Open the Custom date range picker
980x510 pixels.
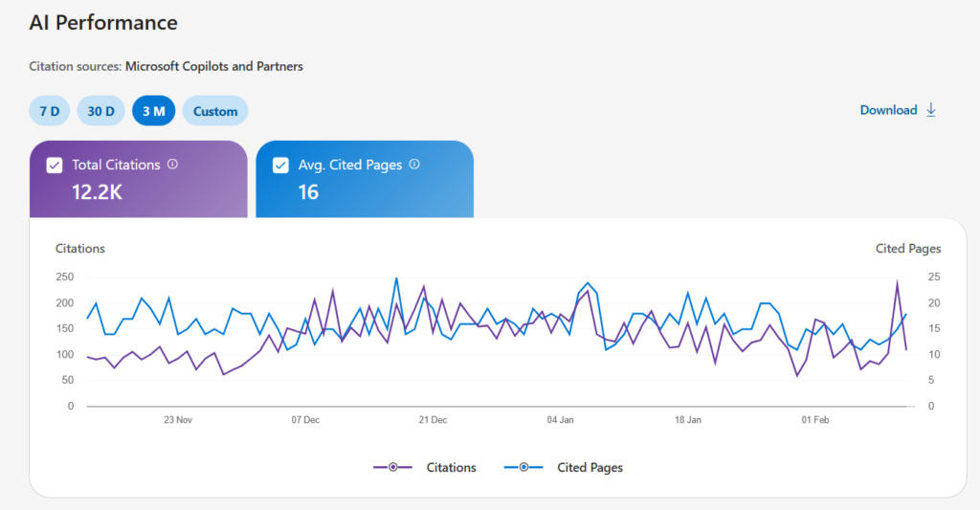(x=215, y=111)
